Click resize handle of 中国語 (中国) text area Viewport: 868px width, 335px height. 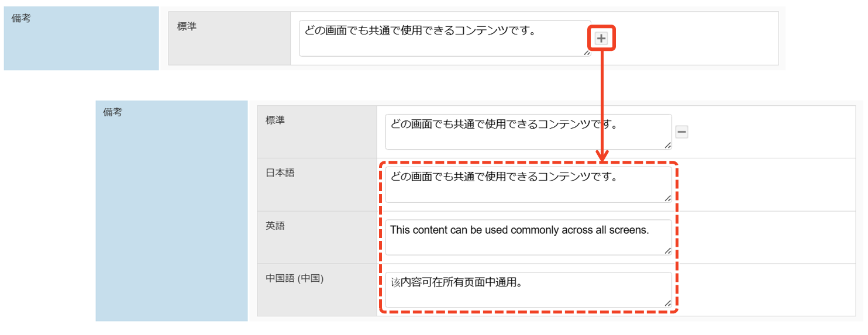pyautogui.click(x=667, y=303)
